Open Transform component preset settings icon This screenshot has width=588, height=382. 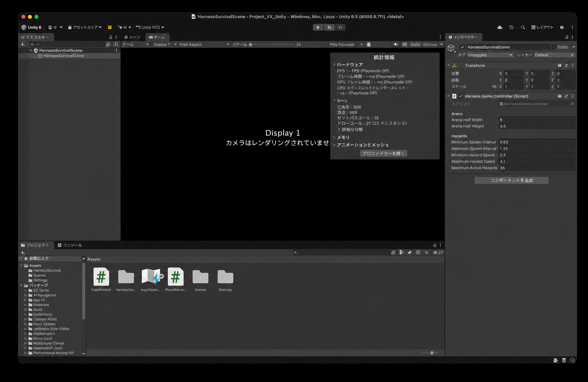click(566, 65)
